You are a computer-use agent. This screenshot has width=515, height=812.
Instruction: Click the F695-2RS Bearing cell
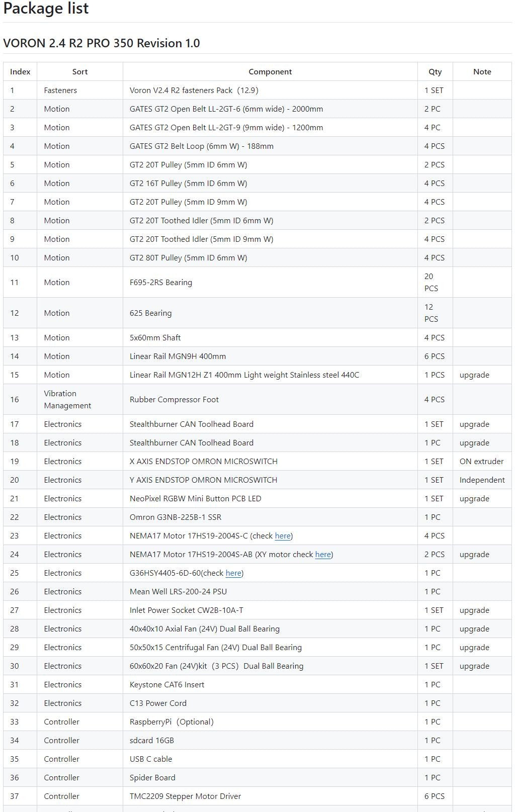pos(270,283)
